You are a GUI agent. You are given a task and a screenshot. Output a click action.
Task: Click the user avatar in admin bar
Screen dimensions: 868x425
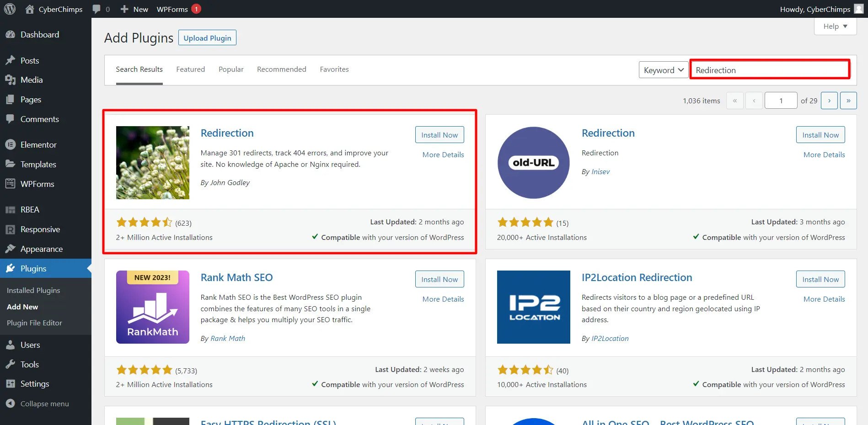(859, 9)
